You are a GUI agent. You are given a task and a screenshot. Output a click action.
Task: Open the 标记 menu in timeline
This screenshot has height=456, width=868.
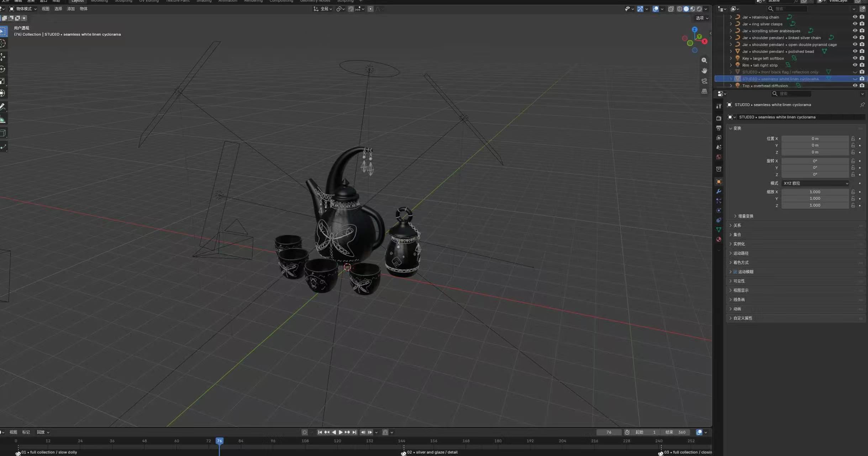pos(26,432)
